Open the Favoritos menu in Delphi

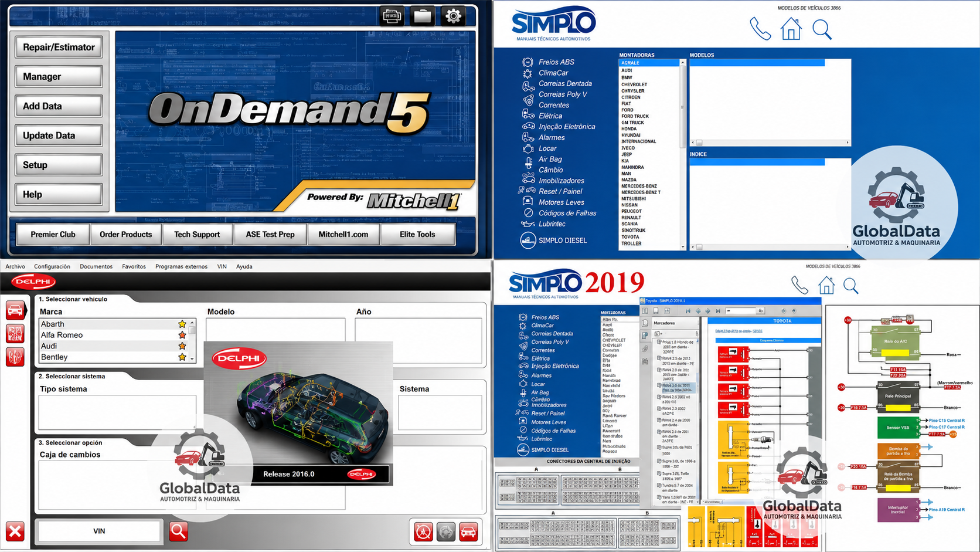[134, 266]
